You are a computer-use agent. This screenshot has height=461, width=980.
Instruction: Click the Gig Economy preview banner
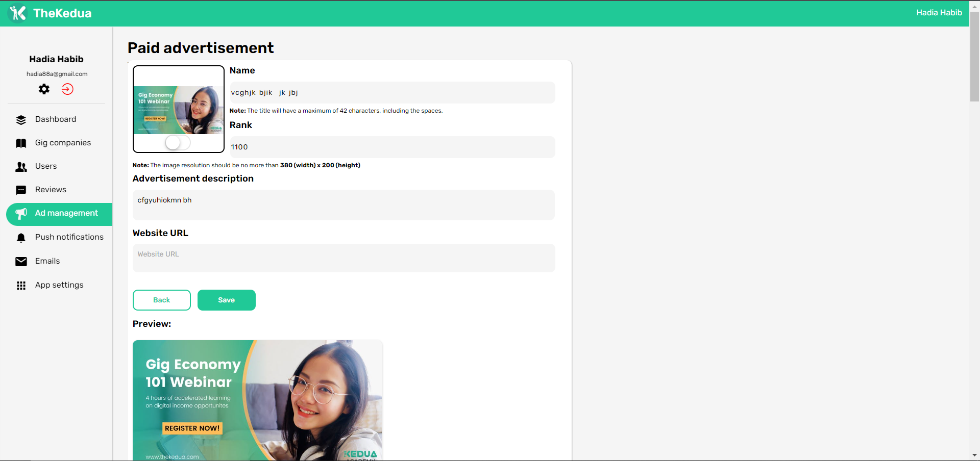coord(257,400)
